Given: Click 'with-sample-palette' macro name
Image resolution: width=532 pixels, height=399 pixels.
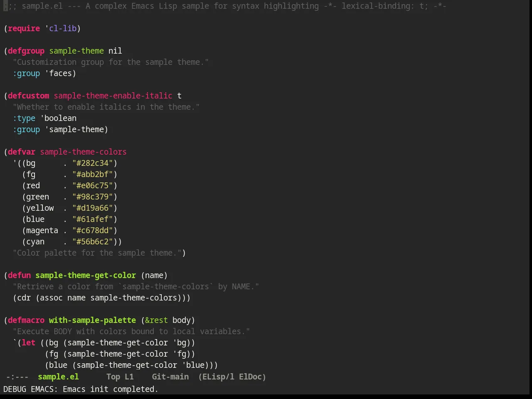Looking at the screenshot, I should (92, 320).
